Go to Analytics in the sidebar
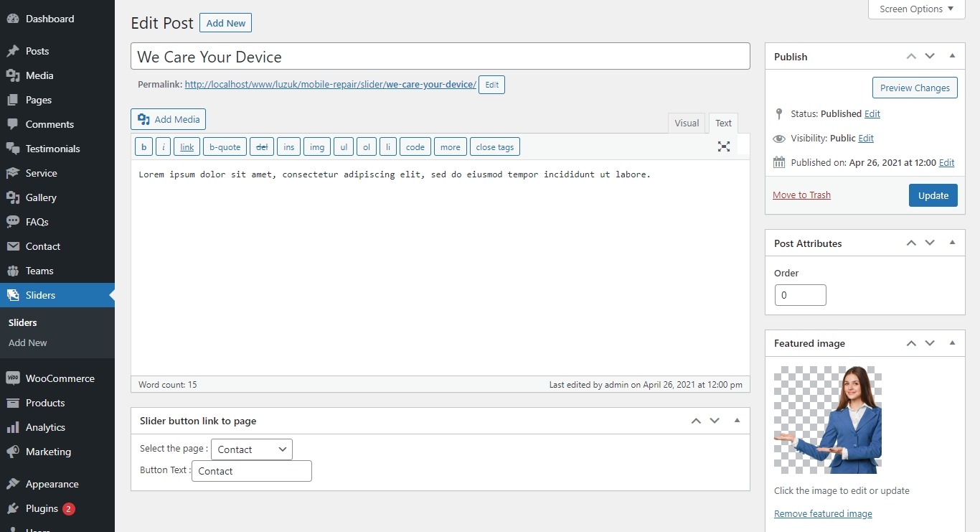 point(45,427)
